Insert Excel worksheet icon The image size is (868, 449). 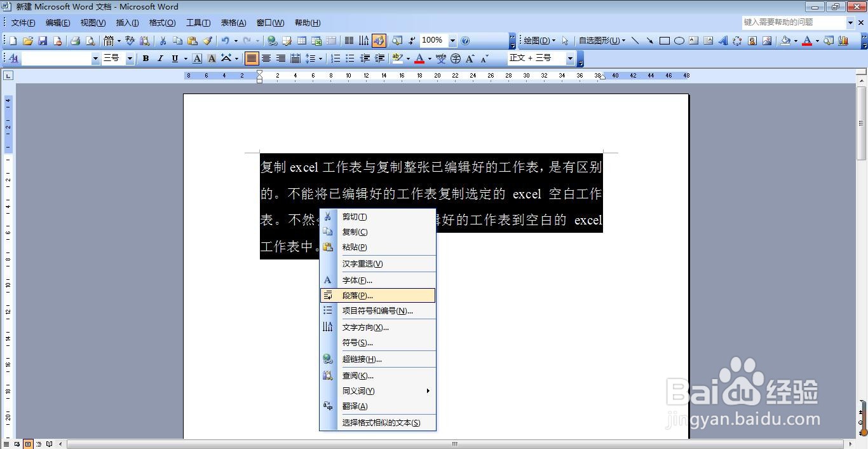click(x=316, y=41)
